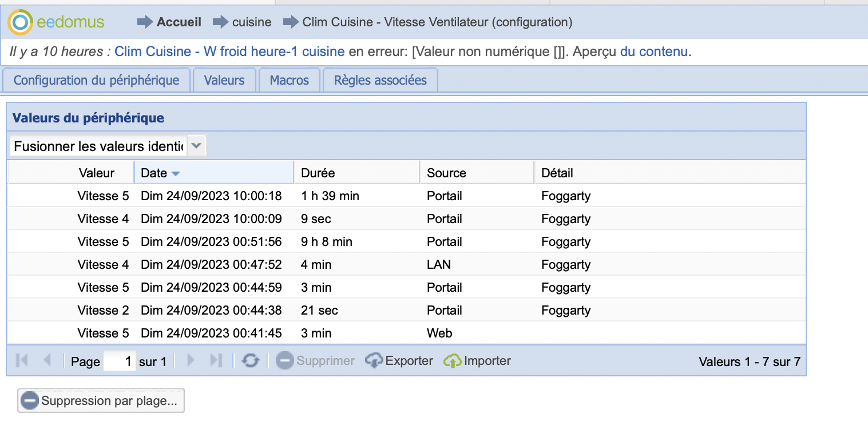Image resolution: width=868 pixels, height=437 pixels.
Task: Click the page number input field
Action: (120, 361)
